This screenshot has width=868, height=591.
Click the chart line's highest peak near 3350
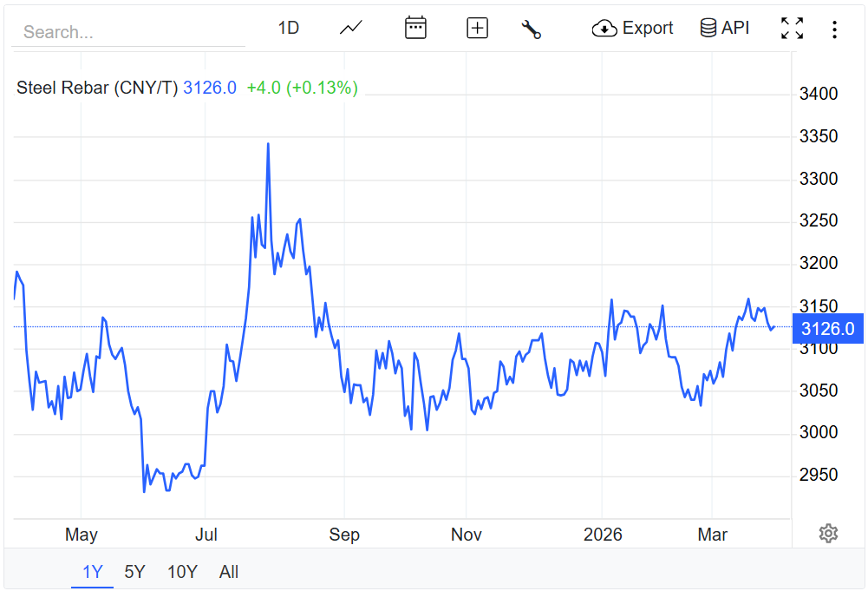268,144
